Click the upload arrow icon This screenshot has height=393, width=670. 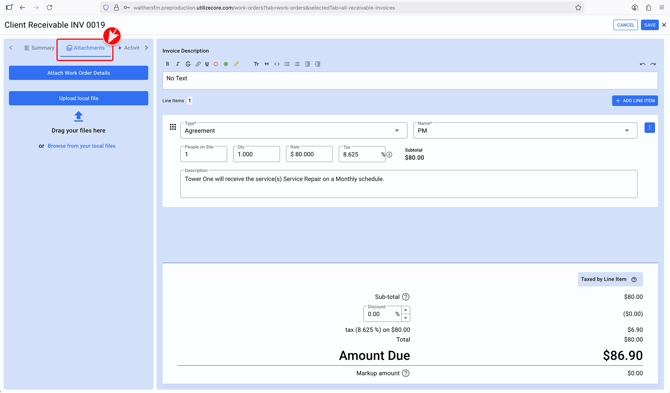[x=79, y=116]
